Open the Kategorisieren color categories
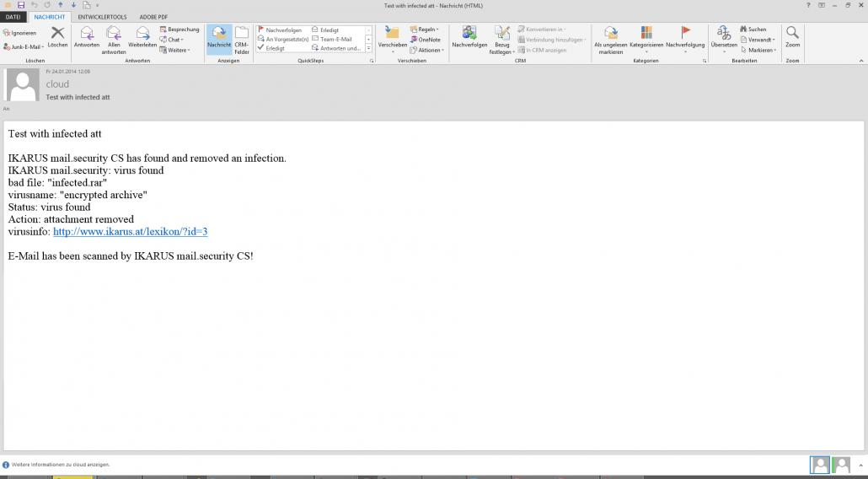This screenshot has height=479, width=868. [x=646, y=40]
